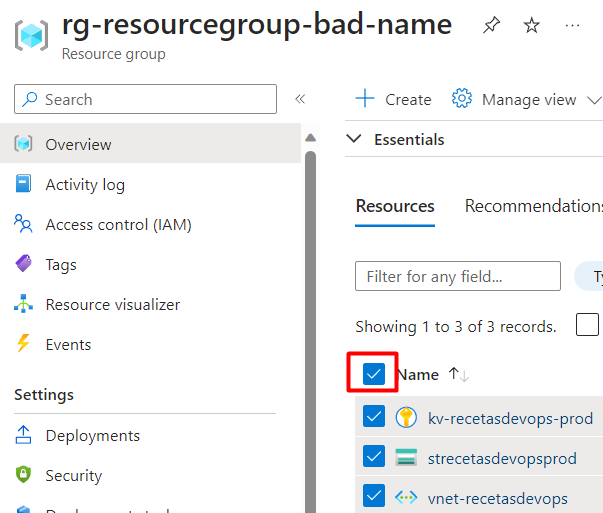Open Access control (IAM) icon

point(23,224)
